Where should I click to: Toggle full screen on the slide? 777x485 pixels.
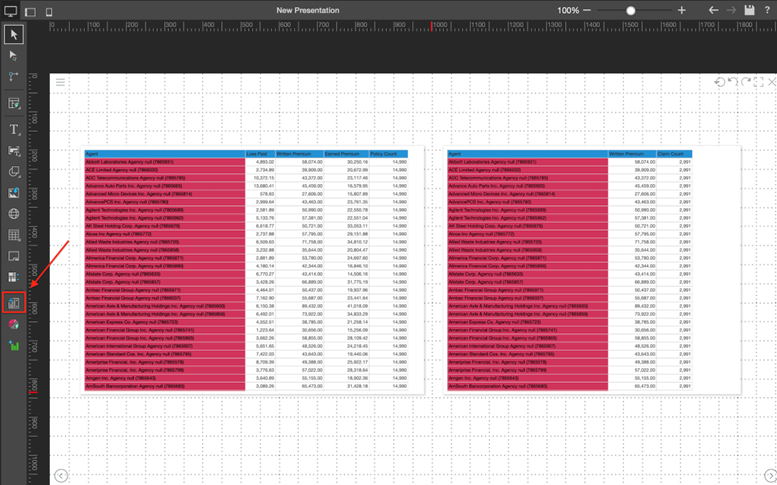(758, 82)
